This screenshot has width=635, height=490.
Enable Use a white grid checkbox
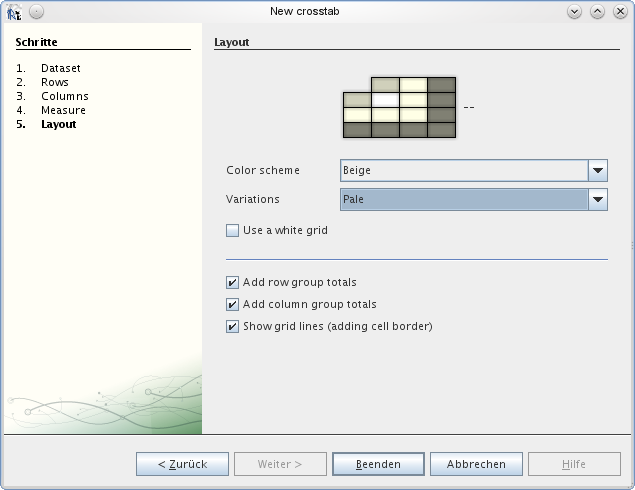(232, 230)
